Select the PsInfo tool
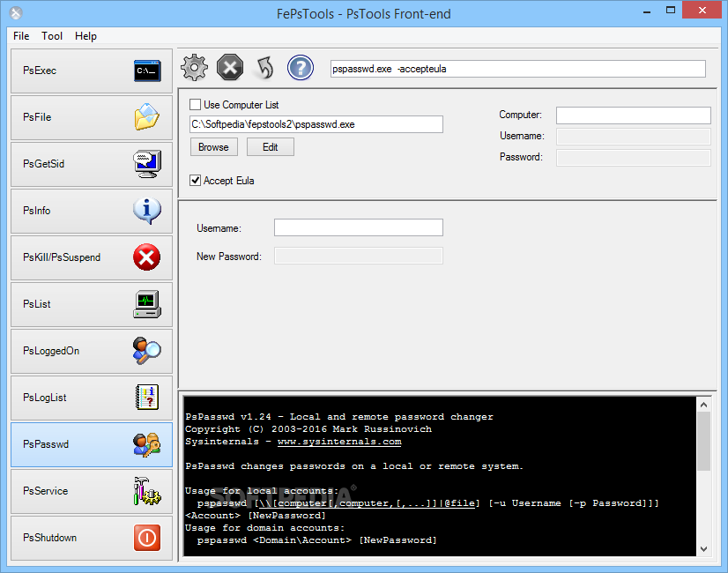Image resolution: width=728 pixels, height=573 pixels. tap(92, 211)
